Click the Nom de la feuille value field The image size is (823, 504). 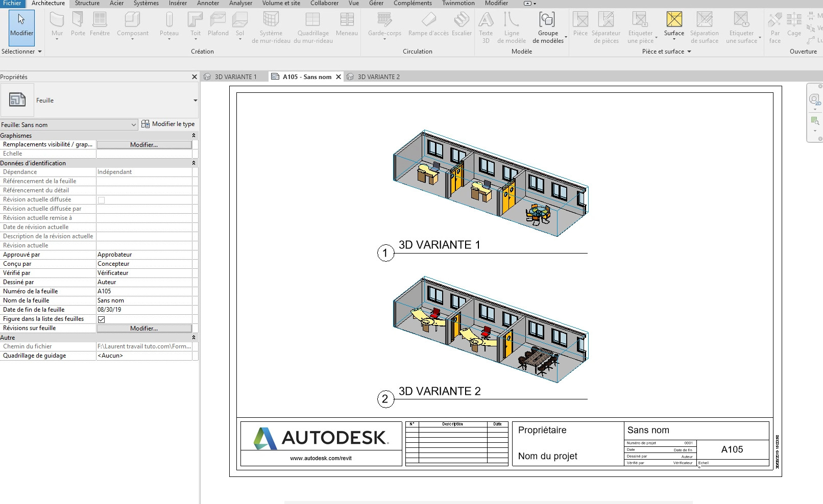coord(144,300)
